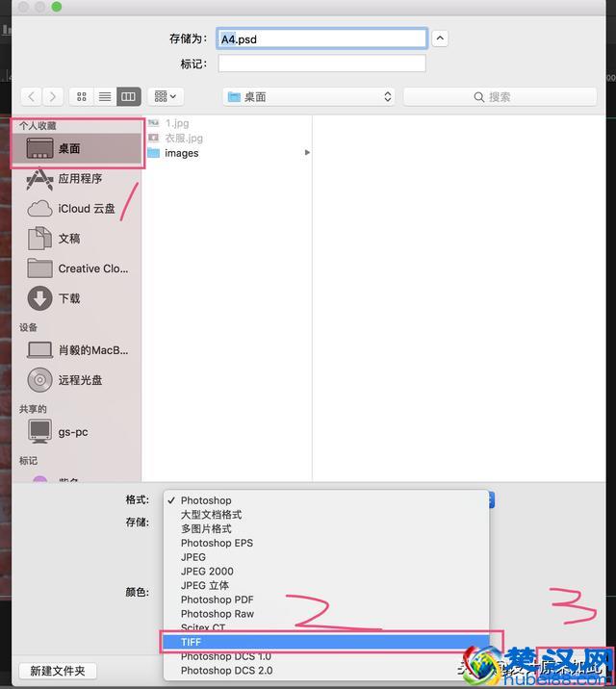Screen dimensions: 616x689
Task: Click the 存储为 filename field
Action: (321, 38)
